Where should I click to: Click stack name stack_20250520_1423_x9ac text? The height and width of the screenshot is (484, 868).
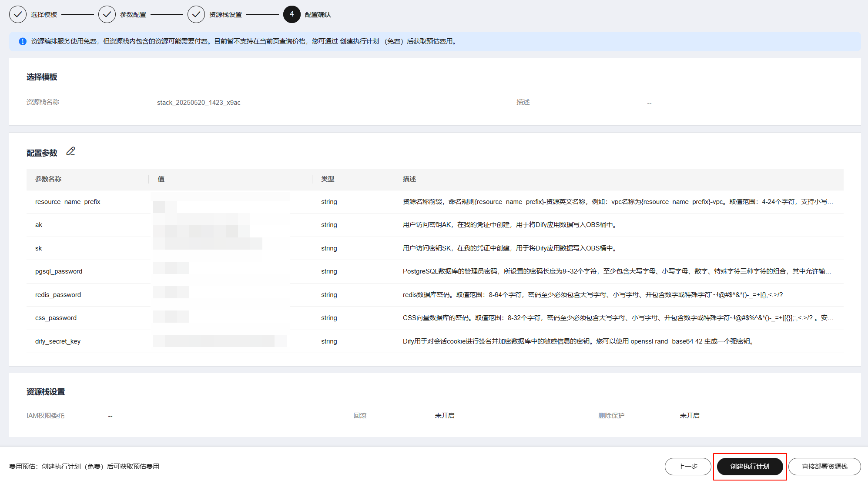pyautogui.click(x=199, y=103)
